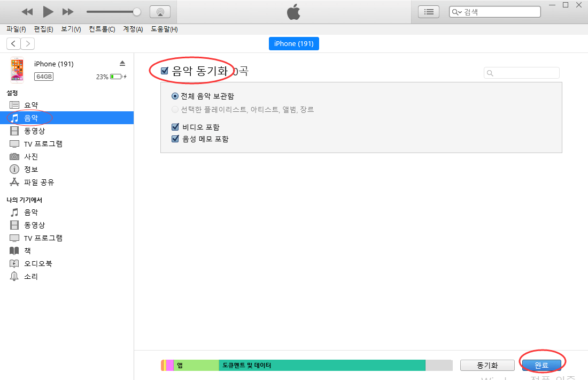Click the 완료 (Done) button

click(541, 364)
